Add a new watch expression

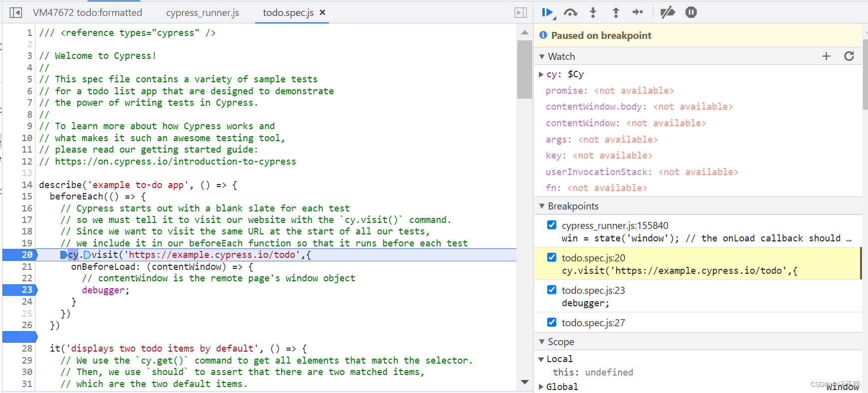[x=826, y=56]
